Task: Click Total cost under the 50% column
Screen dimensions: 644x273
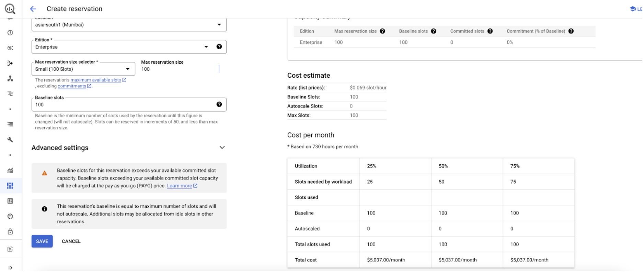Action: (x=458, y=260)
